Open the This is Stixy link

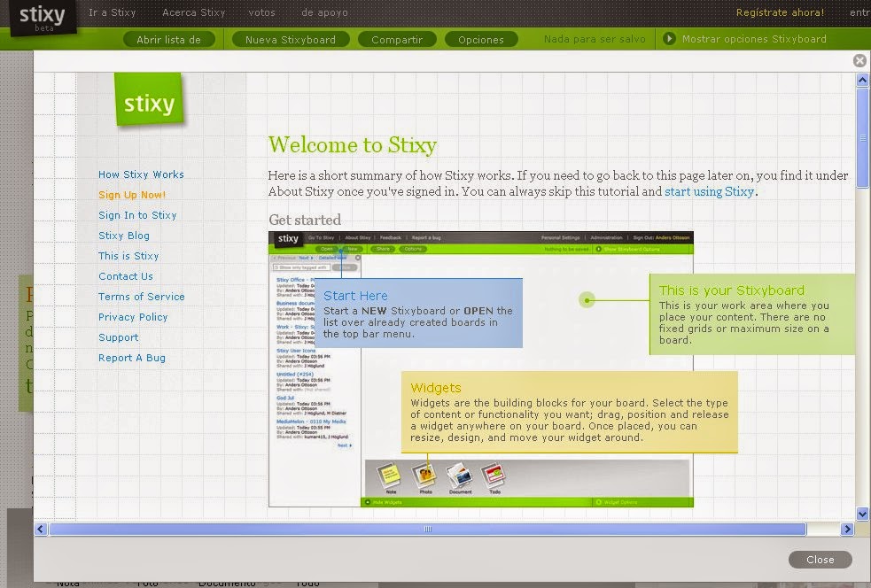point(128,256)
